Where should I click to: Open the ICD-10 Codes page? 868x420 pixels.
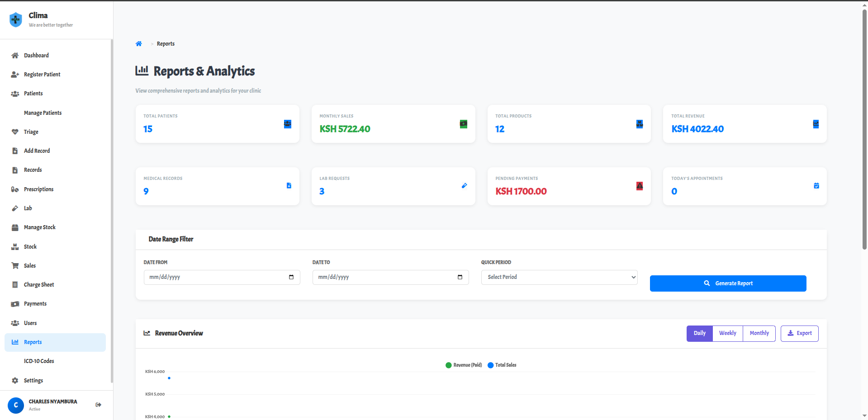tap(39, 361)
